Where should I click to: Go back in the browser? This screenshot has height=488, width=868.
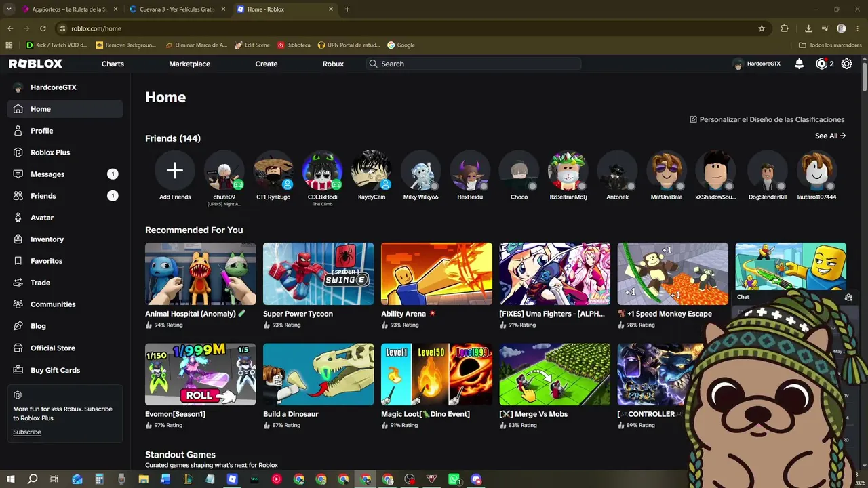point(10,28)
